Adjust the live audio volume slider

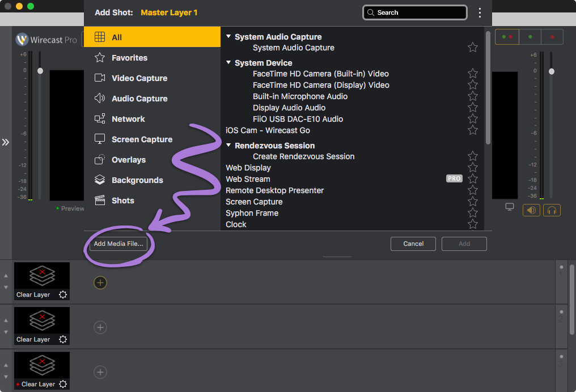552,71
